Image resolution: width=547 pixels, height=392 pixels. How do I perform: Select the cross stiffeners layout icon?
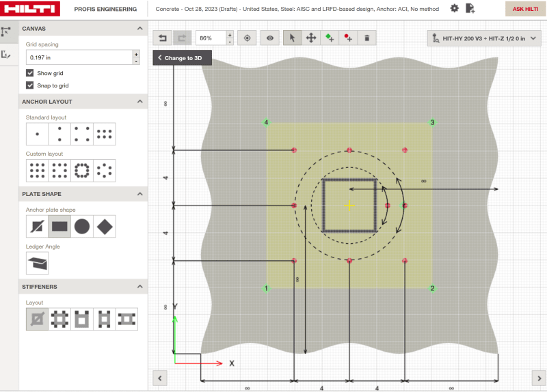59,319
